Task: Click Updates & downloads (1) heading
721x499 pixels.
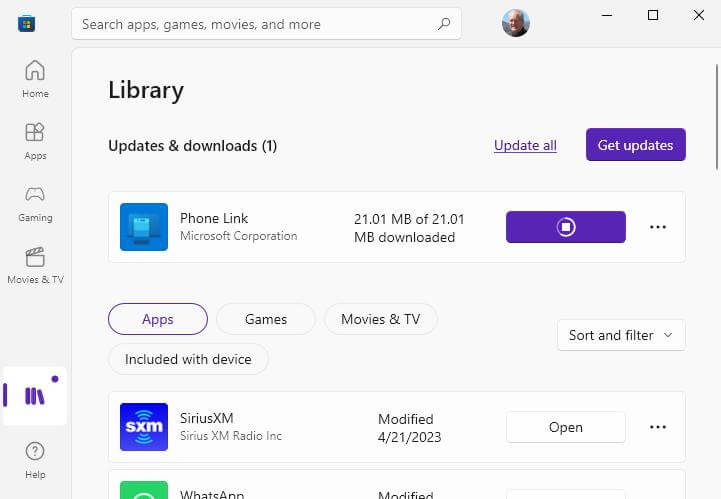Action: 193,146
